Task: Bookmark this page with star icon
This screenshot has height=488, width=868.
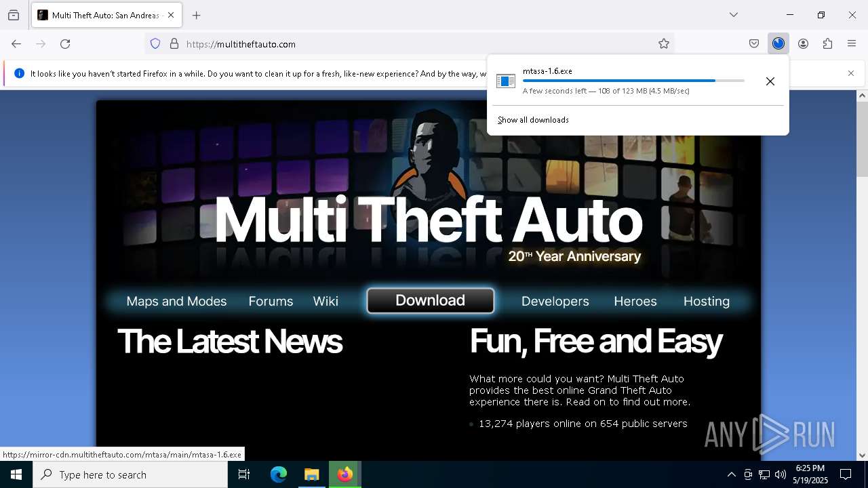Action: click(x=664, y=44)
